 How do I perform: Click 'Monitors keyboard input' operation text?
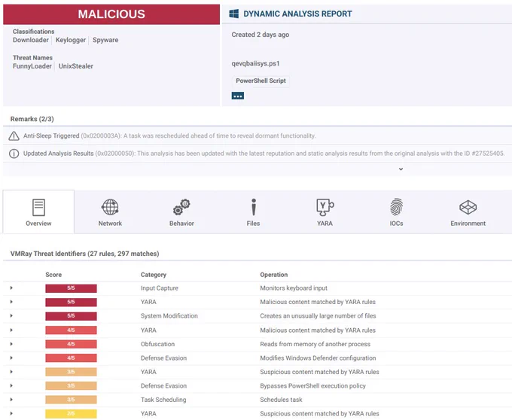coord(294,288)
